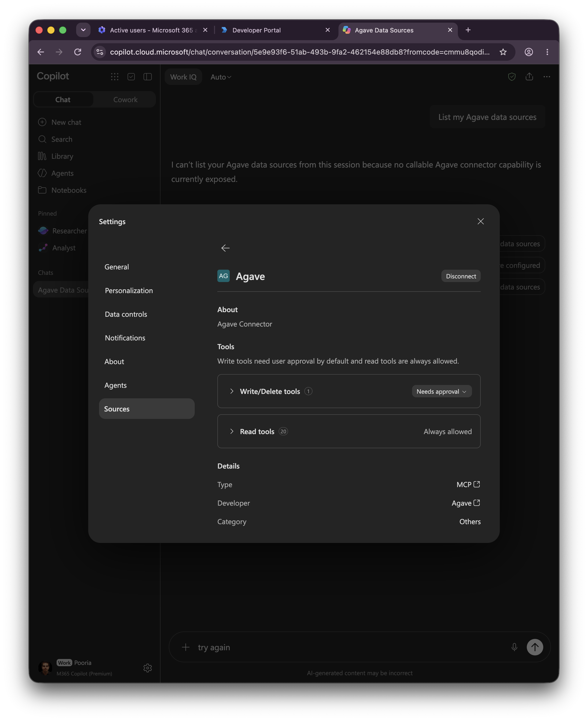
Task: Open Data controls settings
Action: point(147,314)
